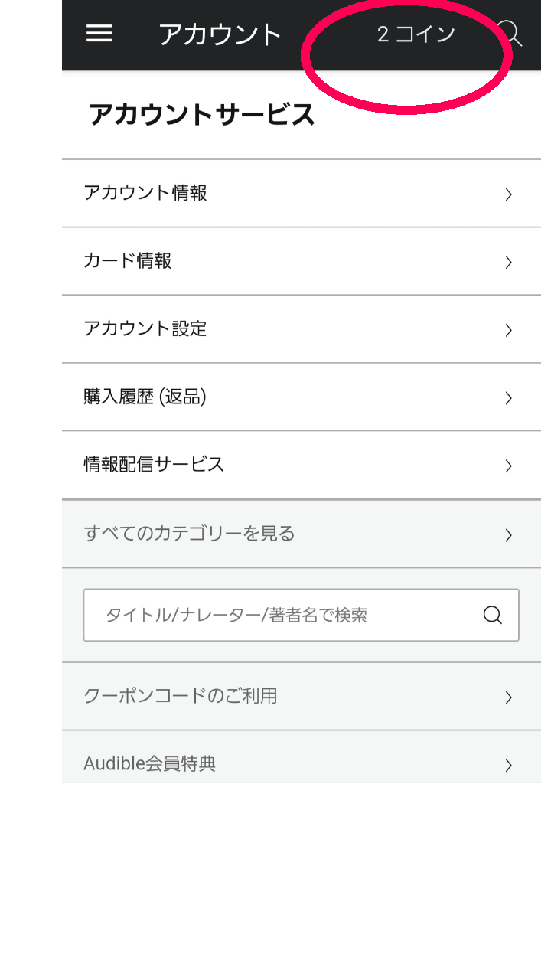Open the hamburger menu icon
551x980 pixels.
pyautogui.click(x=99, y=34)
